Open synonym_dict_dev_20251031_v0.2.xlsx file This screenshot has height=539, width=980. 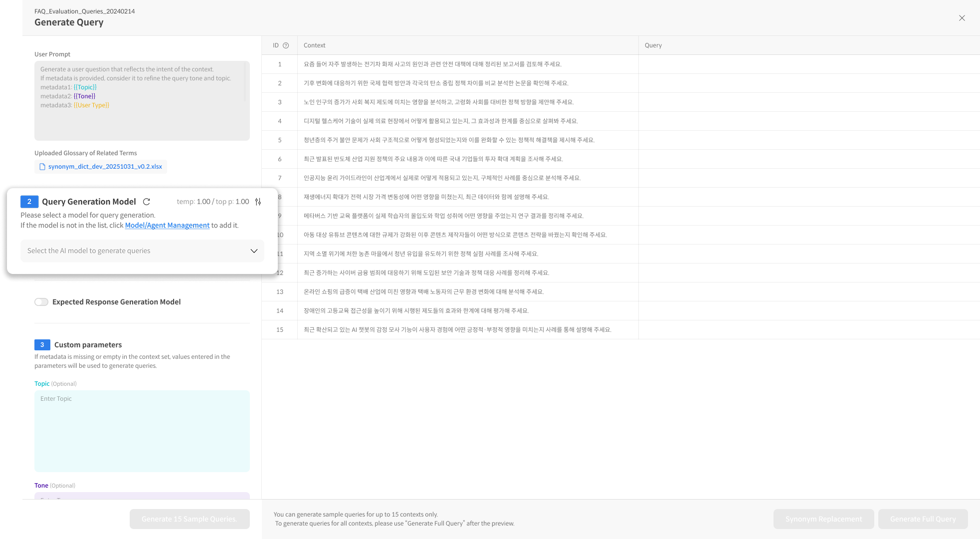tap(105, 167)
